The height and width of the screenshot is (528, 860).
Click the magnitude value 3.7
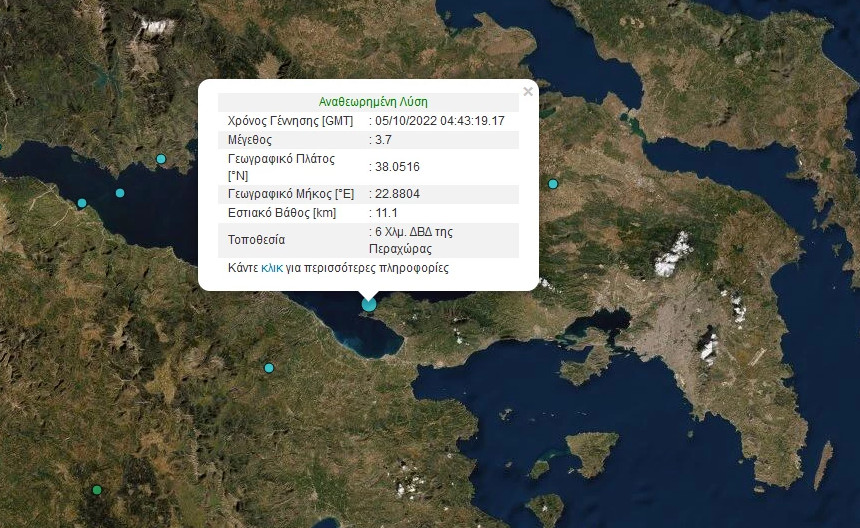pyautogui.click(x=383, y=140)
